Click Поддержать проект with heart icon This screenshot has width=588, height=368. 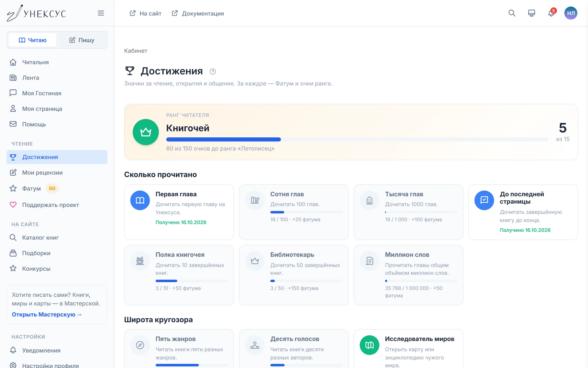click(57, 205)
